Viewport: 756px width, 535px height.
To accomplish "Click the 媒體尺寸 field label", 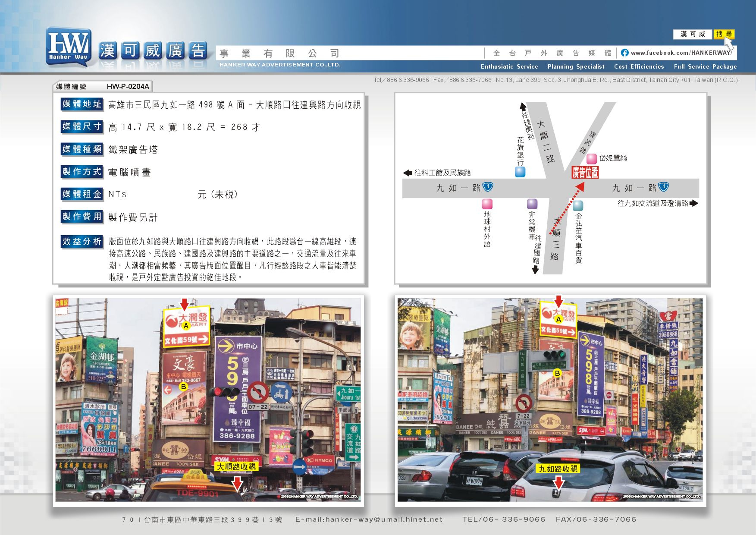I will tap(82, 126).
